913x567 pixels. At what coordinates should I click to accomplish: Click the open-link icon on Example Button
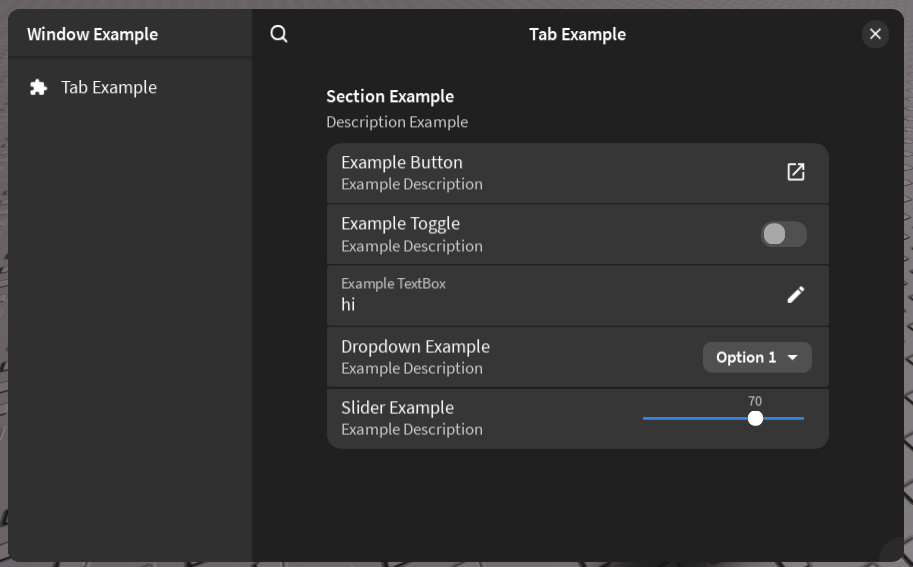click(795, 172)
